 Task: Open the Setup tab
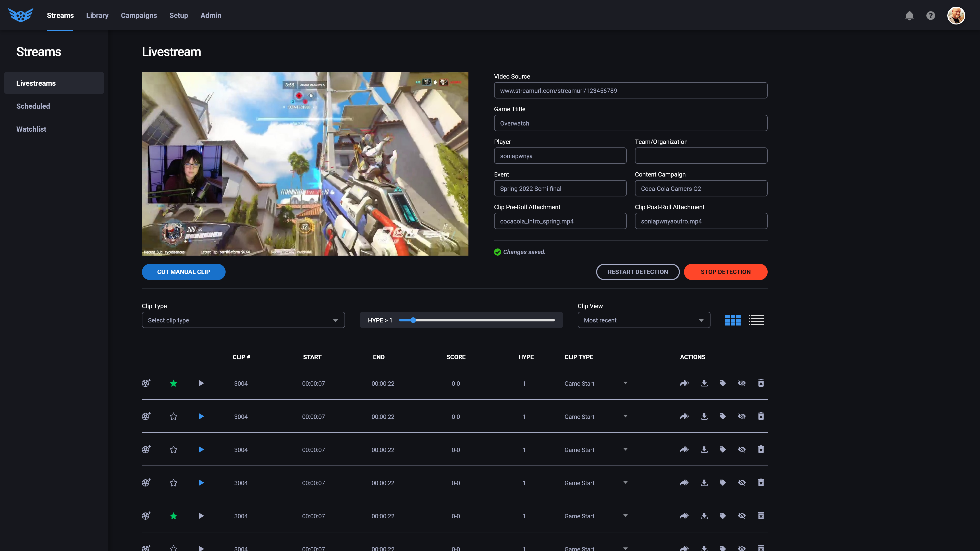[178, 16]
